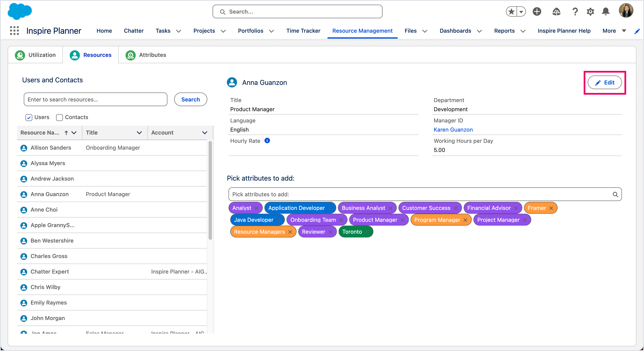Open the Karen Guanzon manager link

pyautogui.click(x=453, y=130)
